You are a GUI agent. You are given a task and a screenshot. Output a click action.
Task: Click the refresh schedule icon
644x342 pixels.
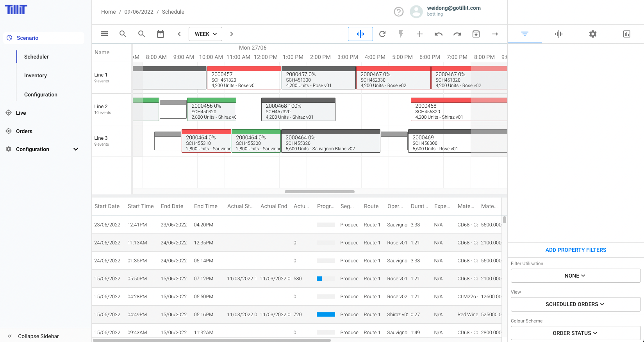tap(382, 34)
